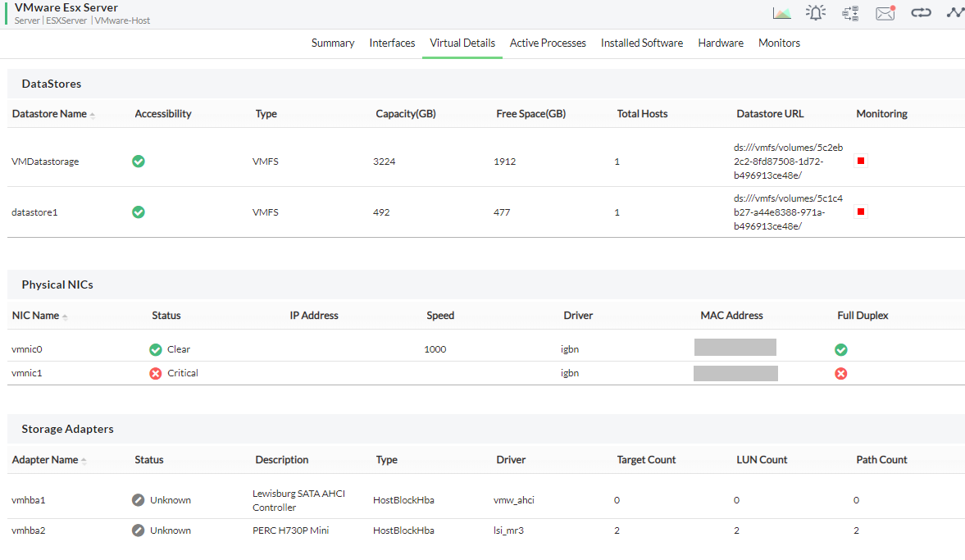
Task: Click the vmhba2 adapter name
Action: click(x=29, y=530)
